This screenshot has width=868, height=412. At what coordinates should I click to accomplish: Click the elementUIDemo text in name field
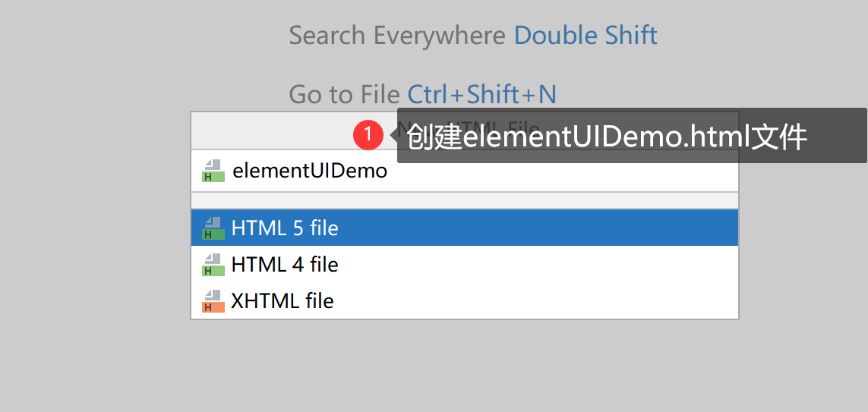(309, 171)
